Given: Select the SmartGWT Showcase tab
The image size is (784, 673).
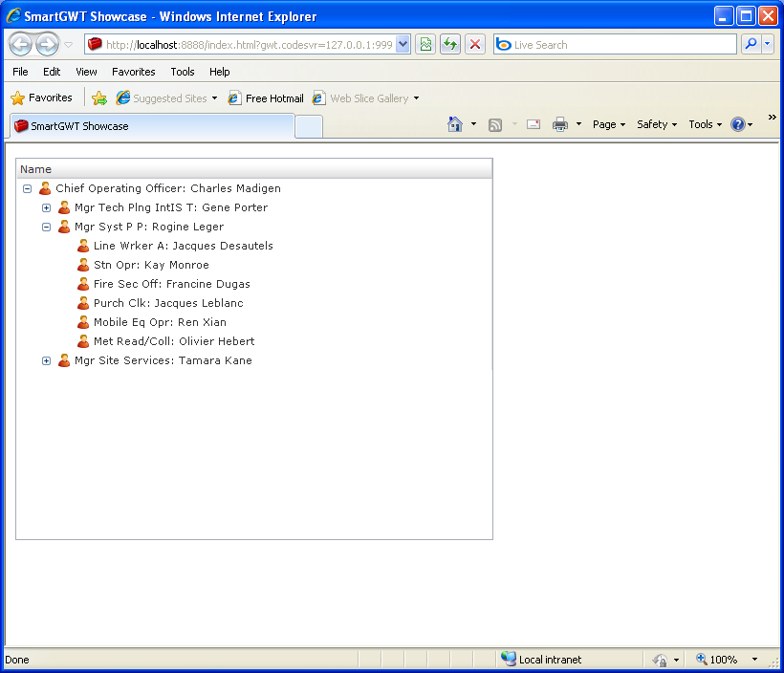Looking at the screenshot, I should tap(151, 126).
